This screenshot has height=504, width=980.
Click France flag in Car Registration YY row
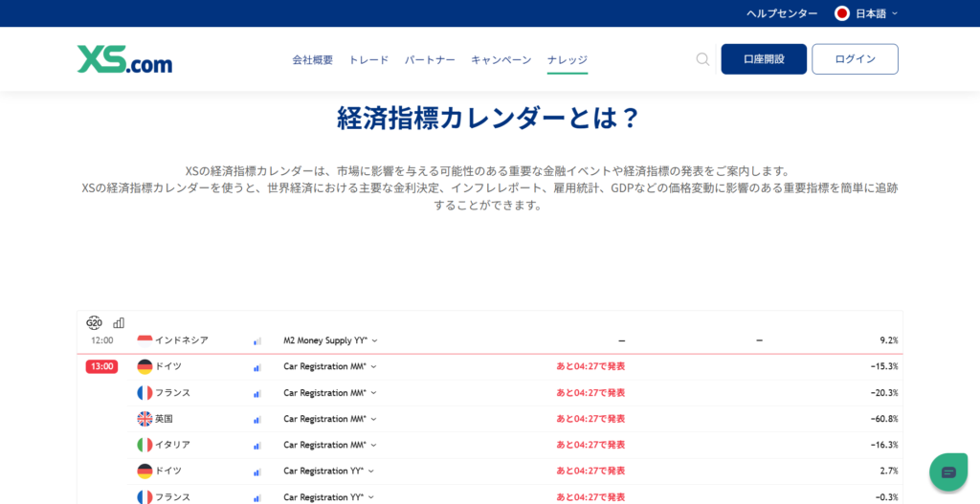pyautogui.click(x=145, y=497)
